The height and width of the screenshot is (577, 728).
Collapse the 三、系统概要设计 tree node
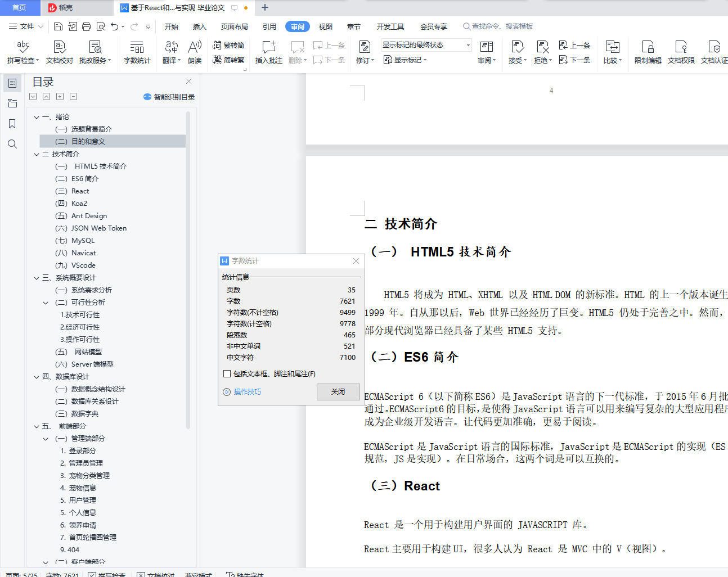[x=37, y=278]
